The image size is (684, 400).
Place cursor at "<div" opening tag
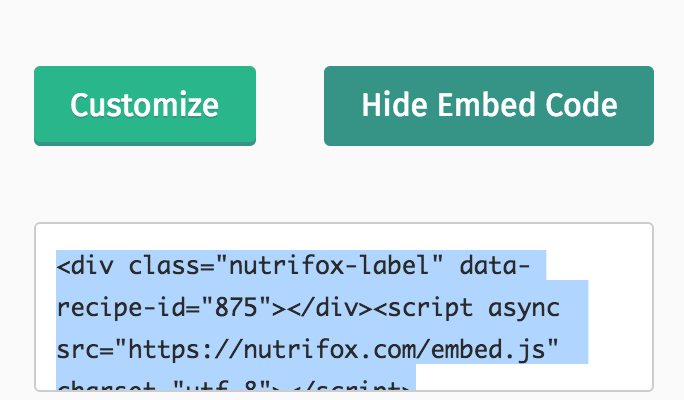click(x=85, y=265)
